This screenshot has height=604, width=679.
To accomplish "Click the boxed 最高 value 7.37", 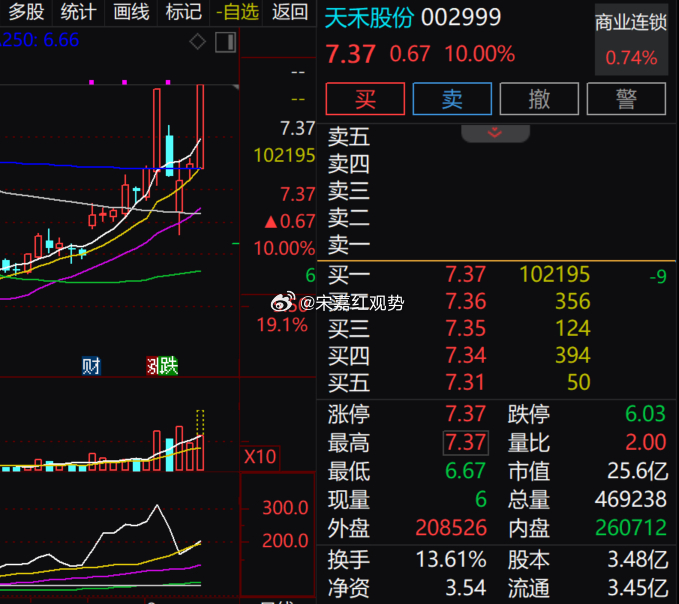I will [466, 443].
